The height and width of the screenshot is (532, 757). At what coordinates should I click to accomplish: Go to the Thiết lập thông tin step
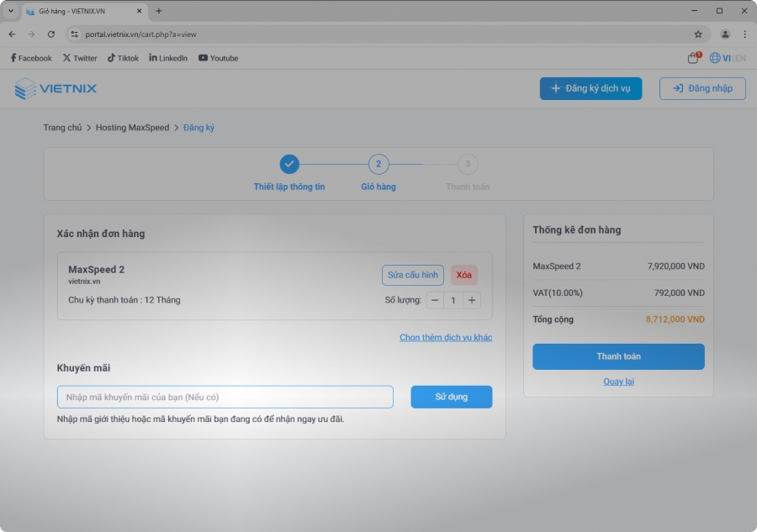pos(289,165)
